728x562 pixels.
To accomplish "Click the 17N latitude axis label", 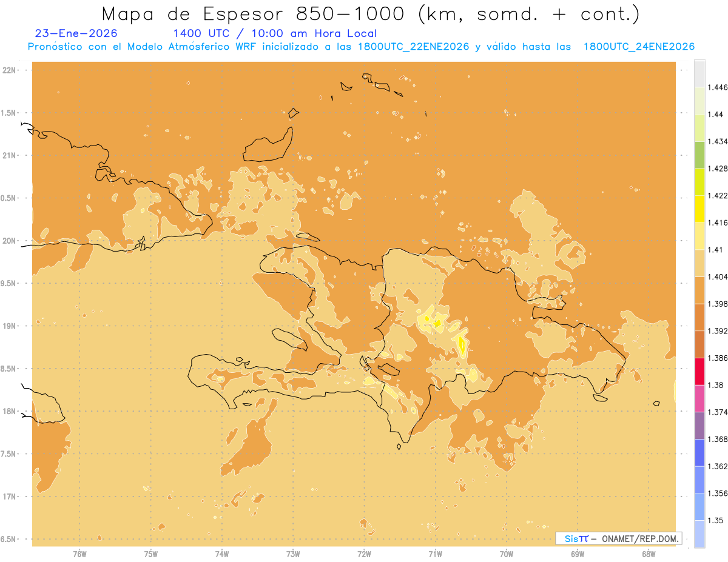I will pyautogui.click(x=8, y=497).
